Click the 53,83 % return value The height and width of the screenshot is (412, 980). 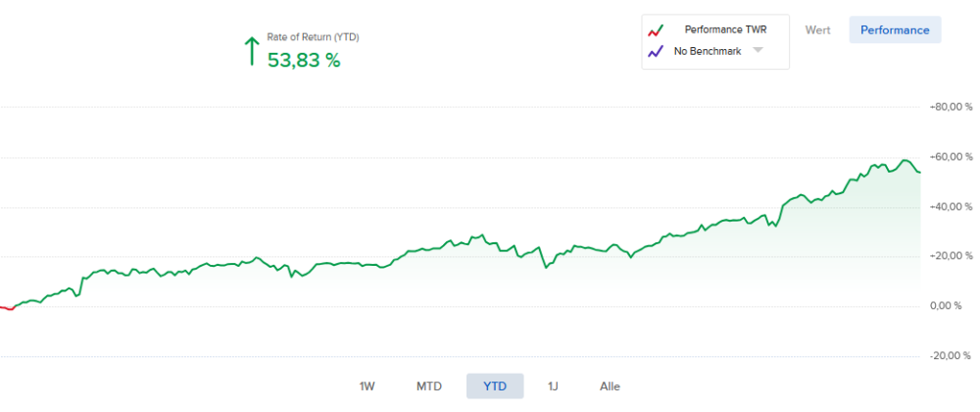tap(304, 61)
